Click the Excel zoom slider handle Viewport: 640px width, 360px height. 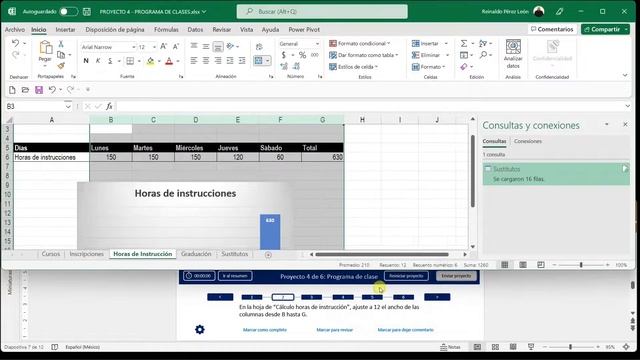point(581,265)
